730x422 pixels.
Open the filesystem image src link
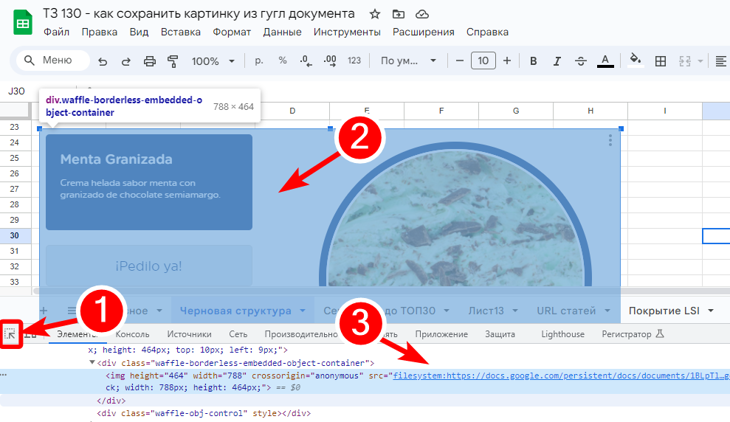coord(561,375)
